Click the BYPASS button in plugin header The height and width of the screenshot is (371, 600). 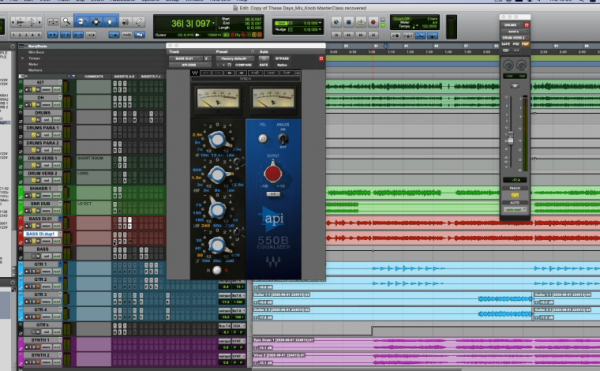(282, 59)
